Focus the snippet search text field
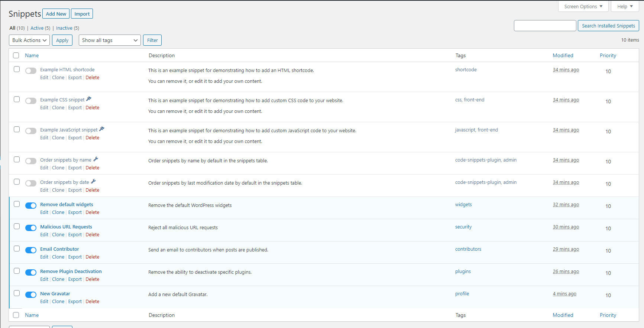This screenshot has width=644, height=328. point(545,26)
